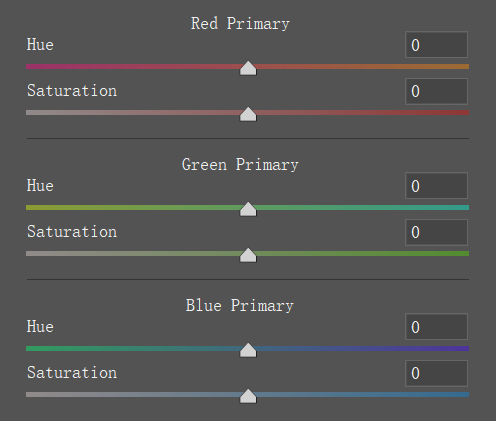Select the Red Primary Saturation value field

point(436,91)
